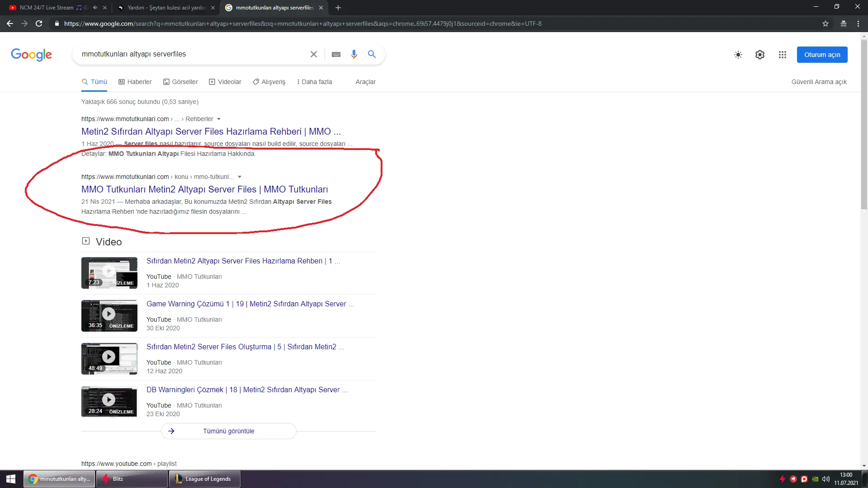Bookmark this page with the star
868x488 pixels.
tap(826, 23)
